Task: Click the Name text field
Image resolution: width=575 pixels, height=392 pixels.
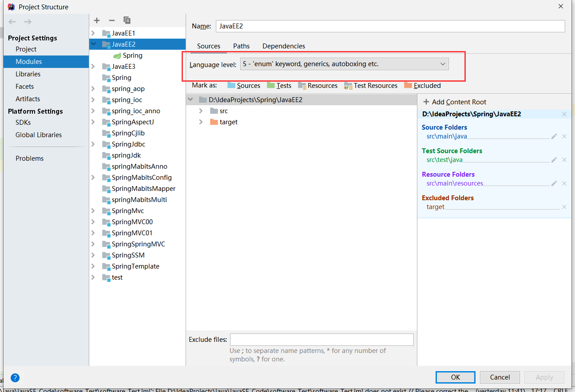Action: (x=390, y=26)
